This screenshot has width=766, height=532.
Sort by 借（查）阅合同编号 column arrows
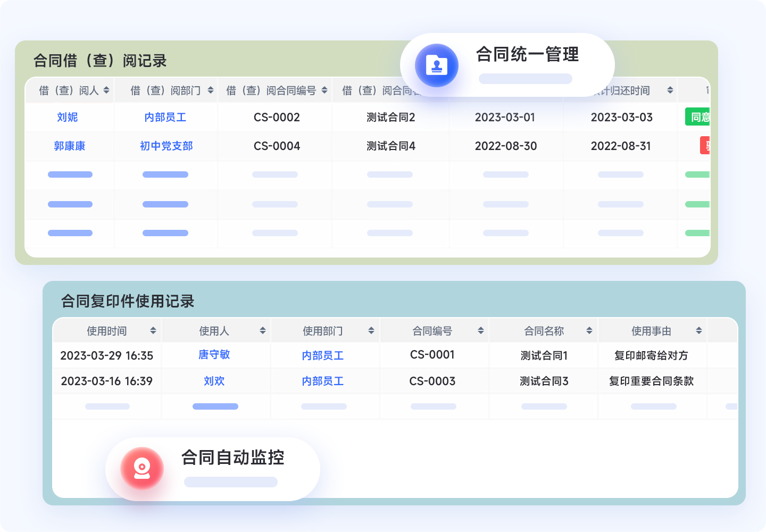click(x=324, y=90)
